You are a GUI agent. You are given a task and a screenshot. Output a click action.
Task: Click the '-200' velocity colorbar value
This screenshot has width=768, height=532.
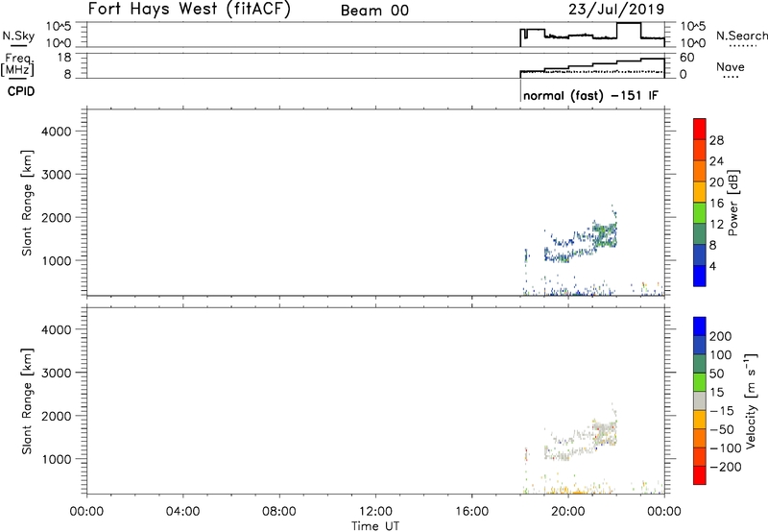(x=725, y=467)
